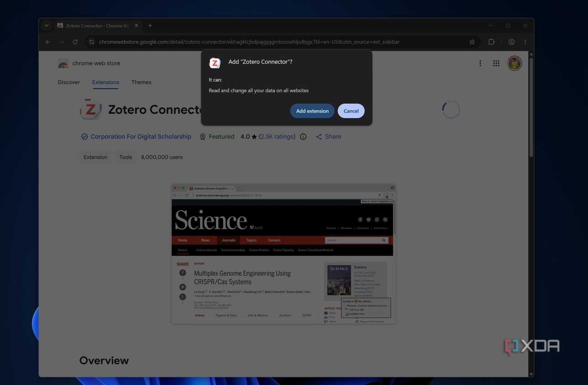Click the "chrome web store" header text
588x385 pixels.
(96, 63)
